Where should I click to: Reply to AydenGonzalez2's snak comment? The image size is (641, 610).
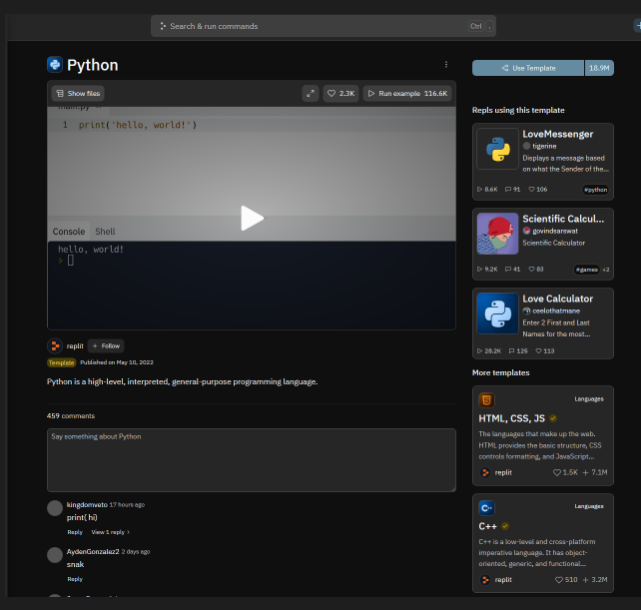[x=75, y=579]
